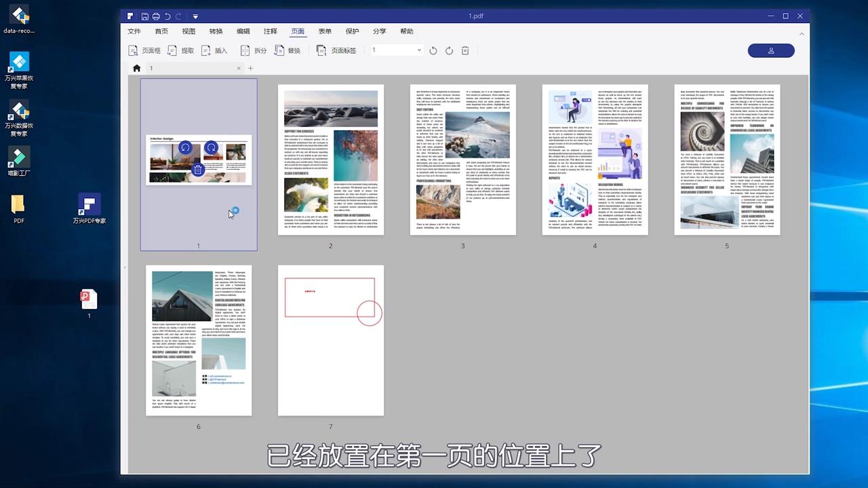Open 万兴PDF专家 from the desktop icon

88,208
